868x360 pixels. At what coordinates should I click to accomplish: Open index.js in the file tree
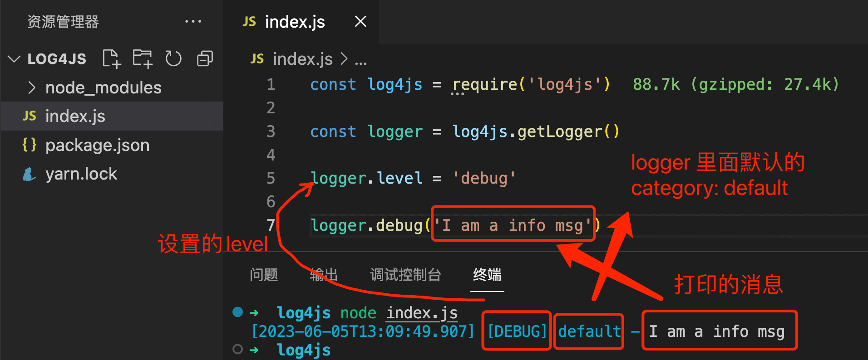[x=112, y=116]
